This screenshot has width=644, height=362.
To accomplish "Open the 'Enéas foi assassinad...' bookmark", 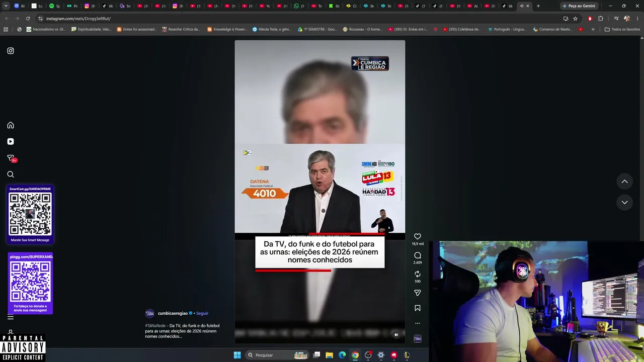I will tap(137, 29).
